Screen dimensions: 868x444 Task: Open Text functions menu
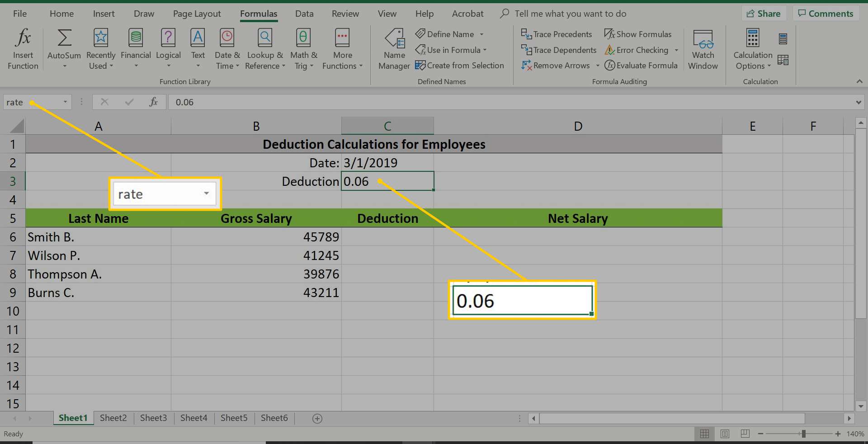(x=198, y=49)
